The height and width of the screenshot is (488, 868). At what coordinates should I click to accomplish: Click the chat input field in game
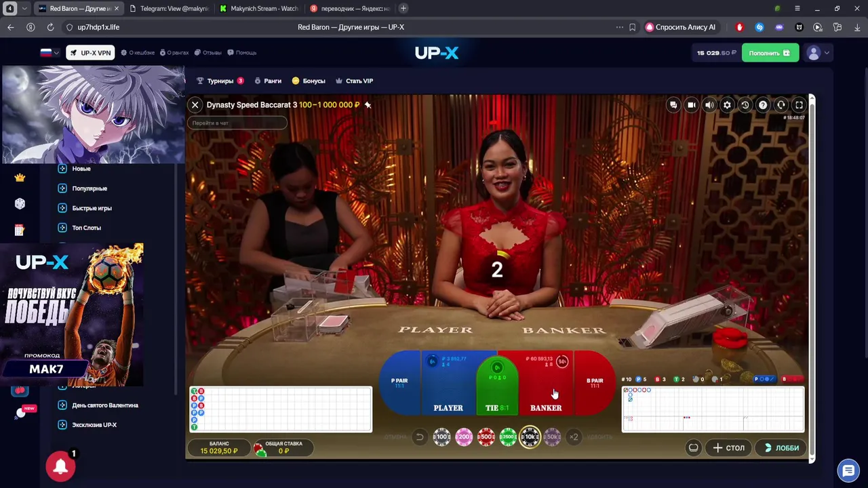click(x=237, y=123)
